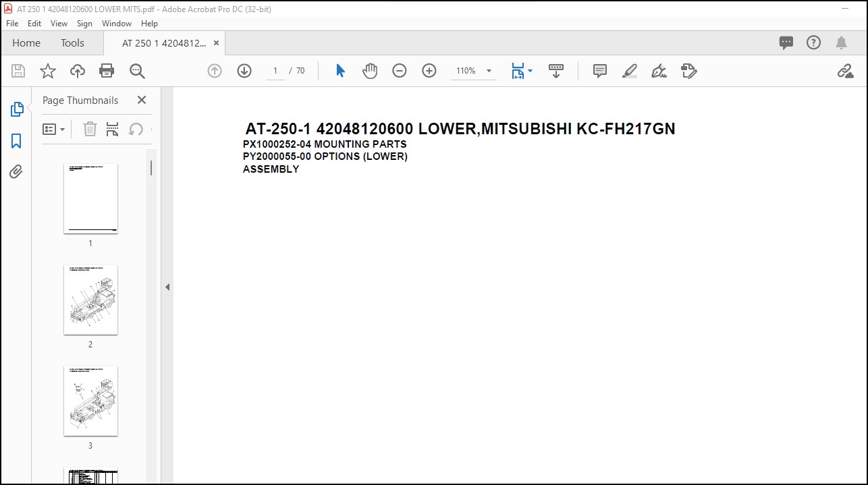The width and height of the screenshot is (868, 485).
Task: Switch to the Tools tab
Action: click(72, 42)
